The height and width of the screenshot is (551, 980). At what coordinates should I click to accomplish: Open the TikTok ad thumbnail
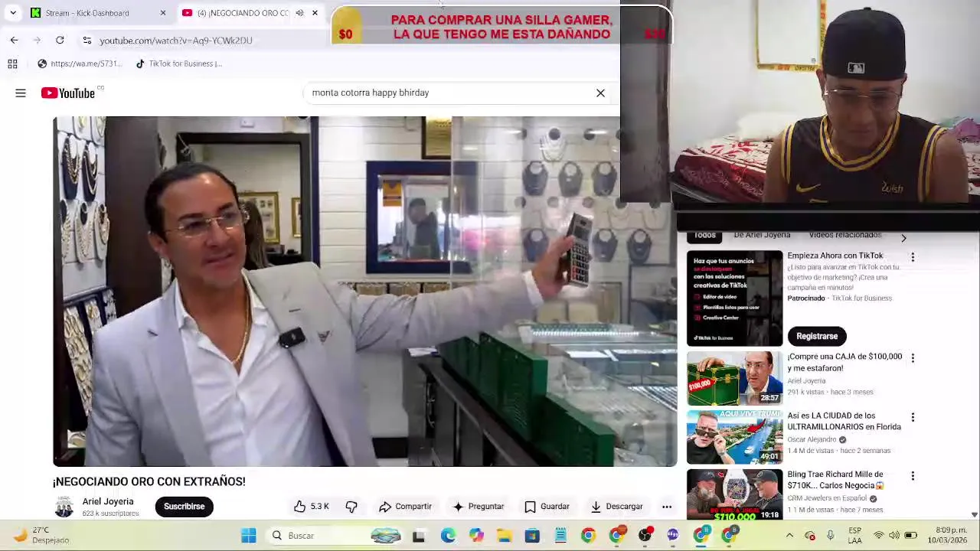734,298
